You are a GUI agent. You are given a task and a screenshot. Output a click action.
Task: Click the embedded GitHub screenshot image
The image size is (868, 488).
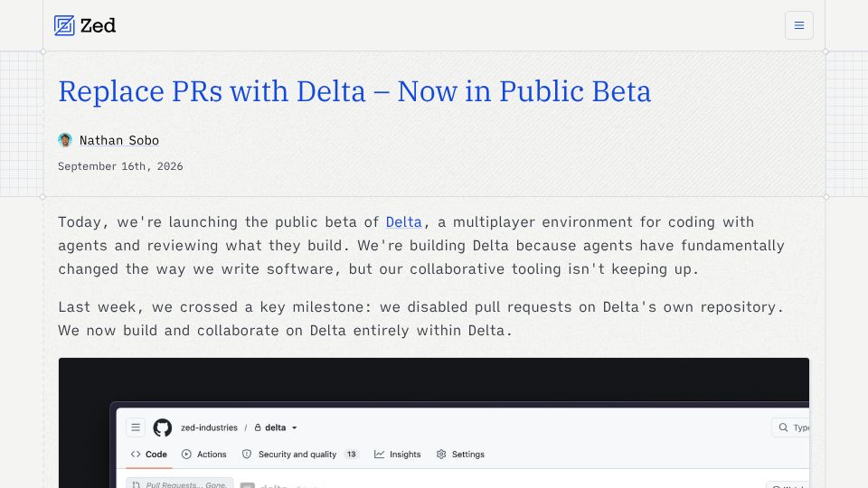click(434, 423)
